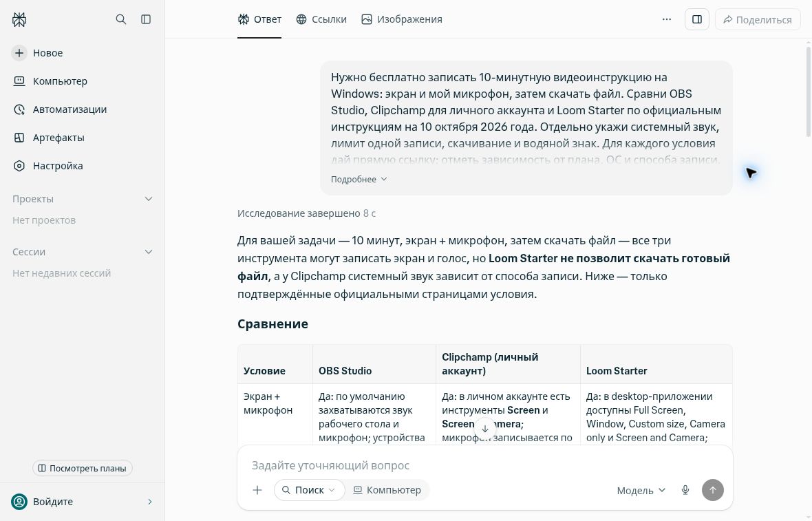This screenshot has height=521, width=812.
Task: Switch to the Изображения tab
Action: (402, 19)
